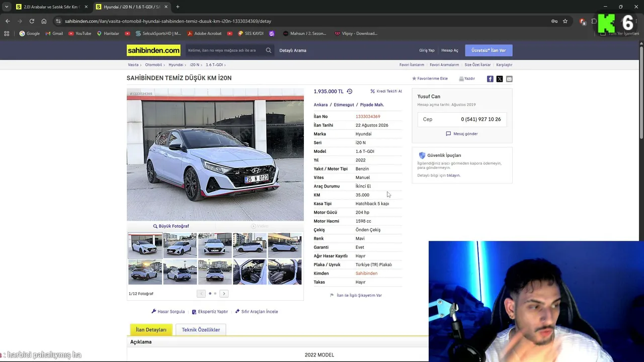Open the main car photo
The width and height of the screenshot is (644, 362).
click(215, 154)
